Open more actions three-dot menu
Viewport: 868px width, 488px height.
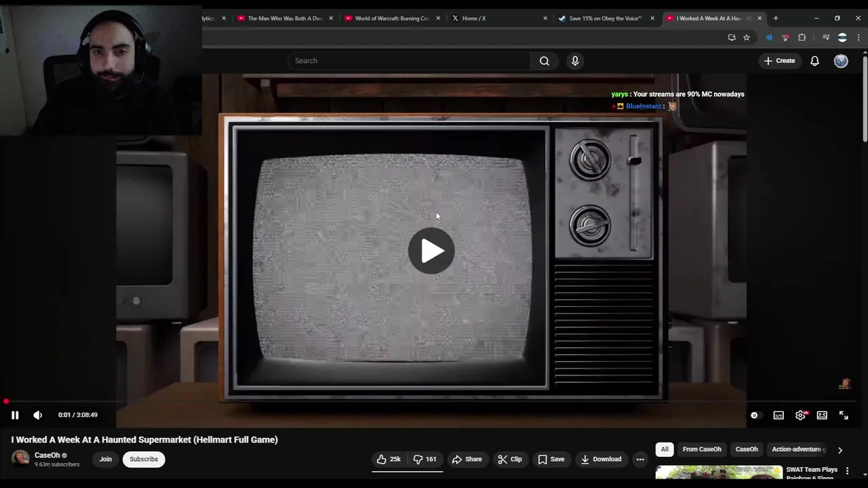[x=640, y=460]
